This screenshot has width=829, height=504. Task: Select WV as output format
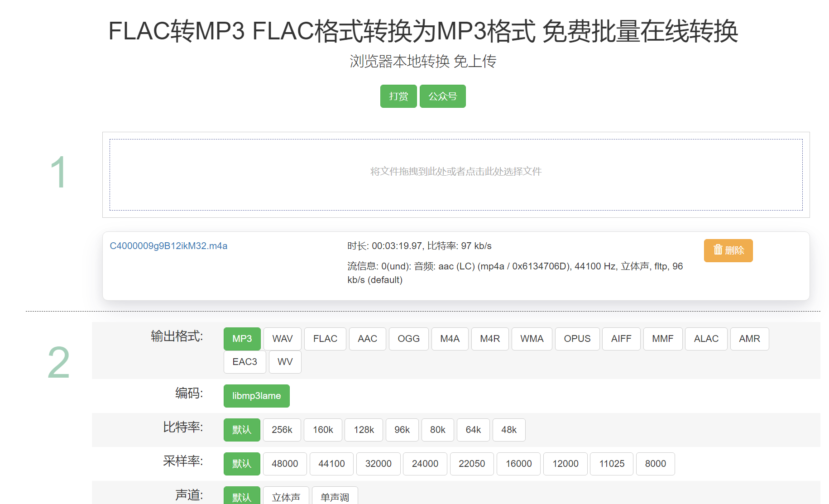285,361
